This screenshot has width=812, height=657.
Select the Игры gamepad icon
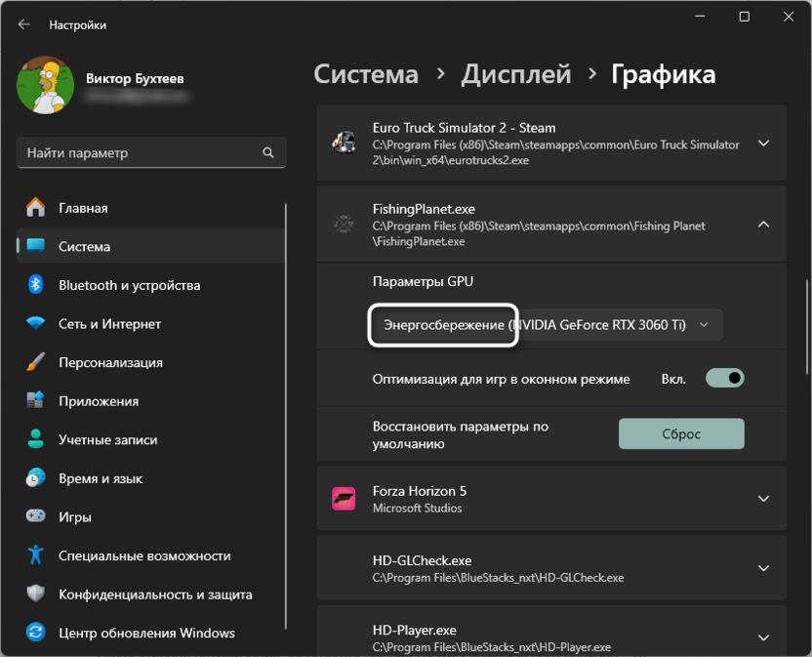click(37, 516)
